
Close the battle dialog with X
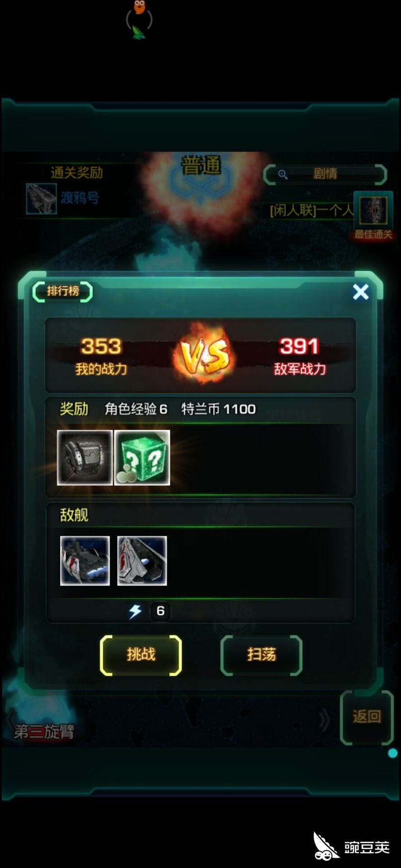(x=361, y=292)
